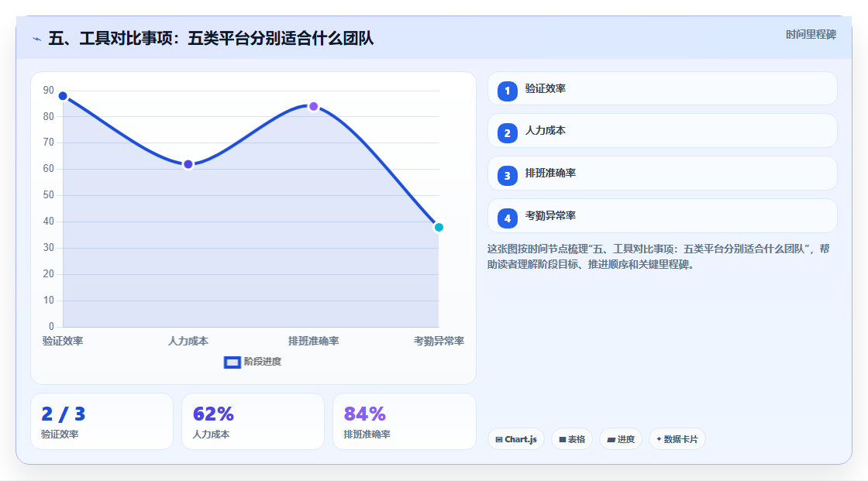The width and height of the screenshot is (868, 481).
Task: Click the 表格 tag chip
Action: [x=572, y=439]
